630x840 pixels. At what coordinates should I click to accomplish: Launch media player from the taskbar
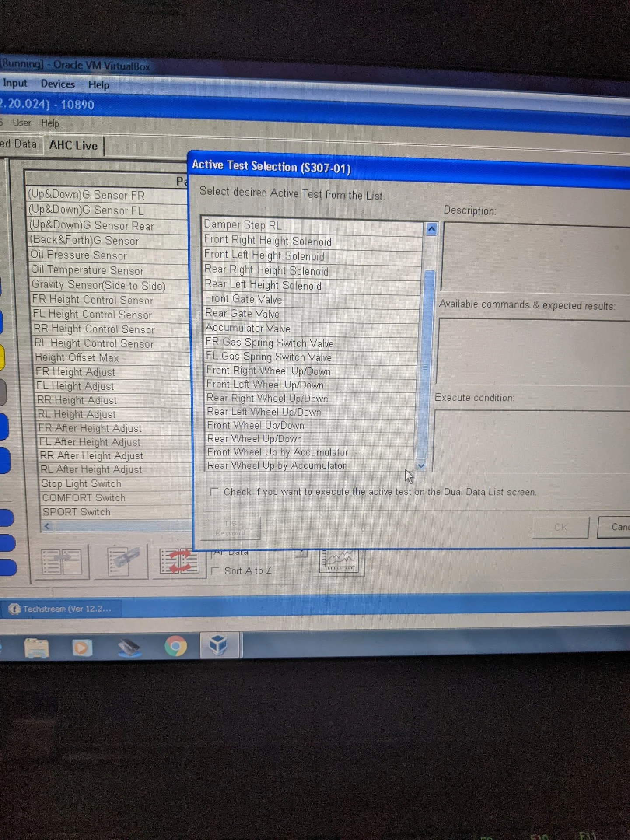pos(81,647)
